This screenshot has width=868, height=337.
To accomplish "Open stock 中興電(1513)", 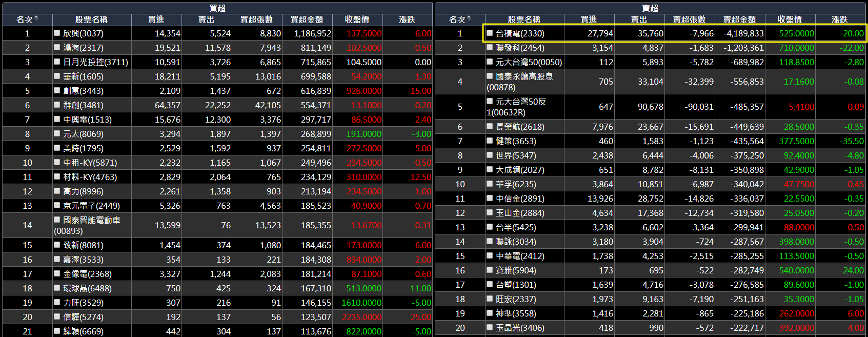I will pos(87,120).
